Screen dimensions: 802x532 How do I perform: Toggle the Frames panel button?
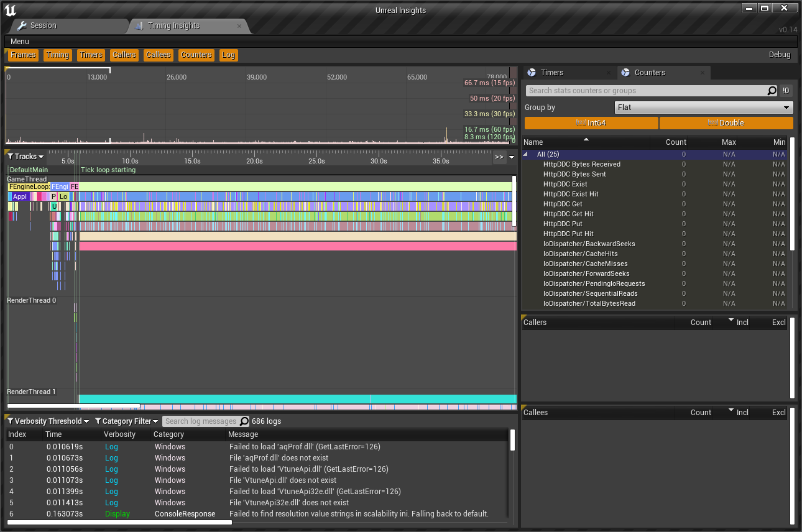tap(23, 55)
